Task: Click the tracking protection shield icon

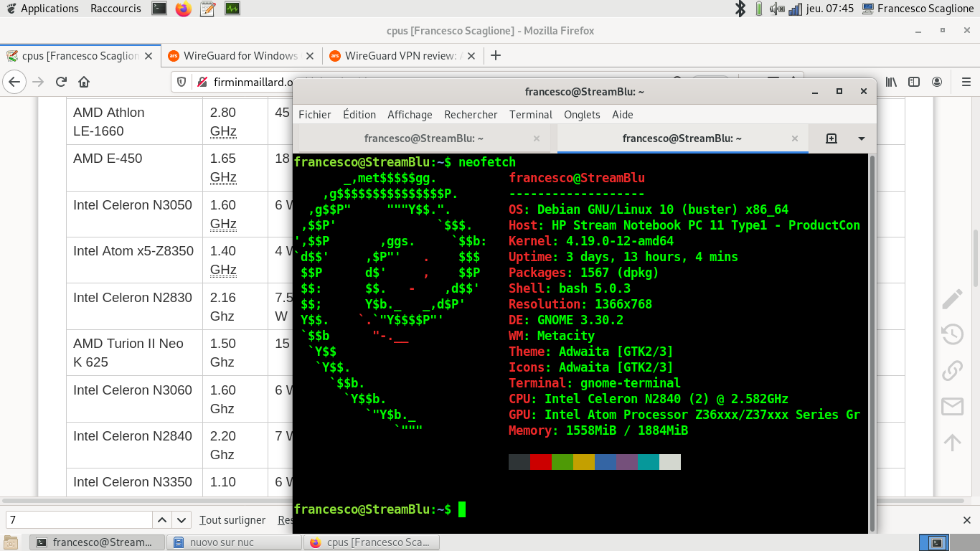Action: (x=182, y=82)
